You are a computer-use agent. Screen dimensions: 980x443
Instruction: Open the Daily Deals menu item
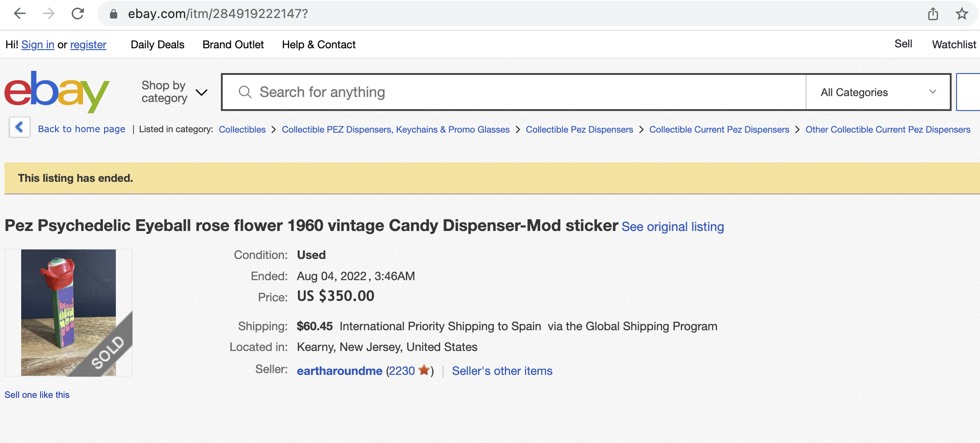coord(157,45)
